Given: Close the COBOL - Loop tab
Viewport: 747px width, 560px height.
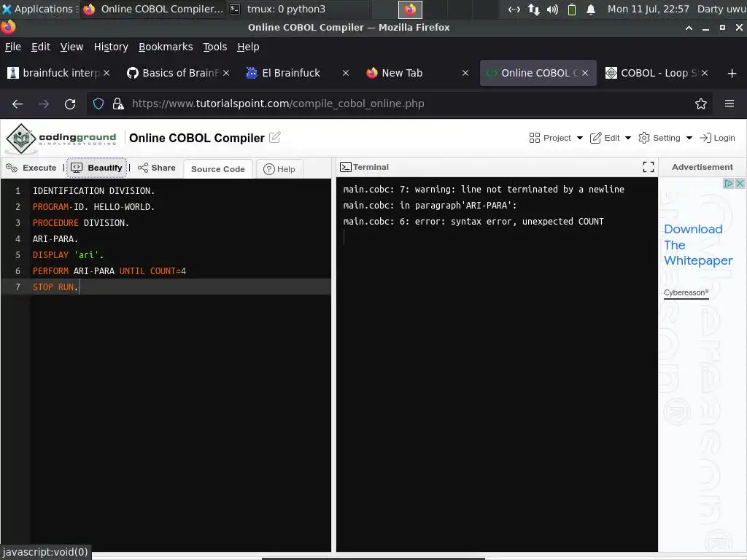Looking at the screenshot, I should coord(705,73).
